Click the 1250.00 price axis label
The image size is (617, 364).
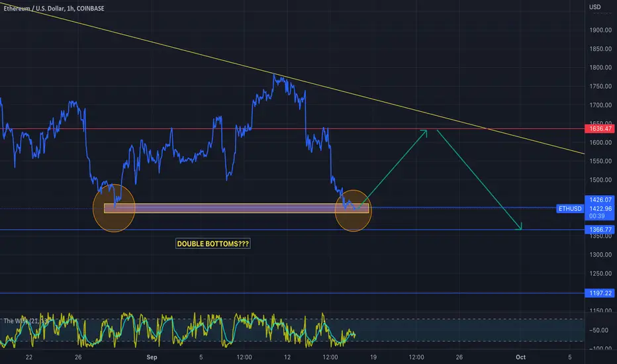(x=600, y=273)
